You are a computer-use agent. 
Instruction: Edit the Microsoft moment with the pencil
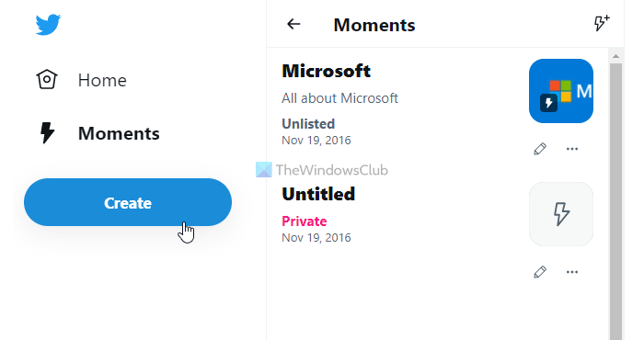[x=540, y=149]
